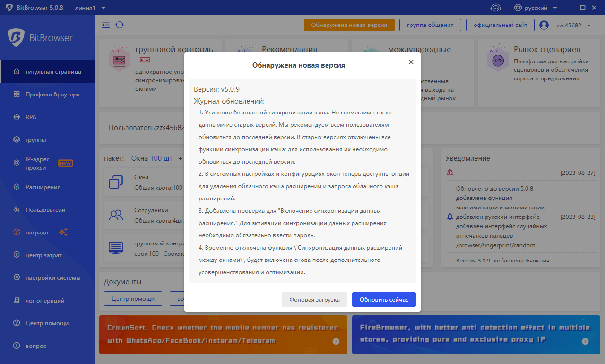Click the orange Обнаружена новая версия button

pyautogui.click(x=349, y=25)
